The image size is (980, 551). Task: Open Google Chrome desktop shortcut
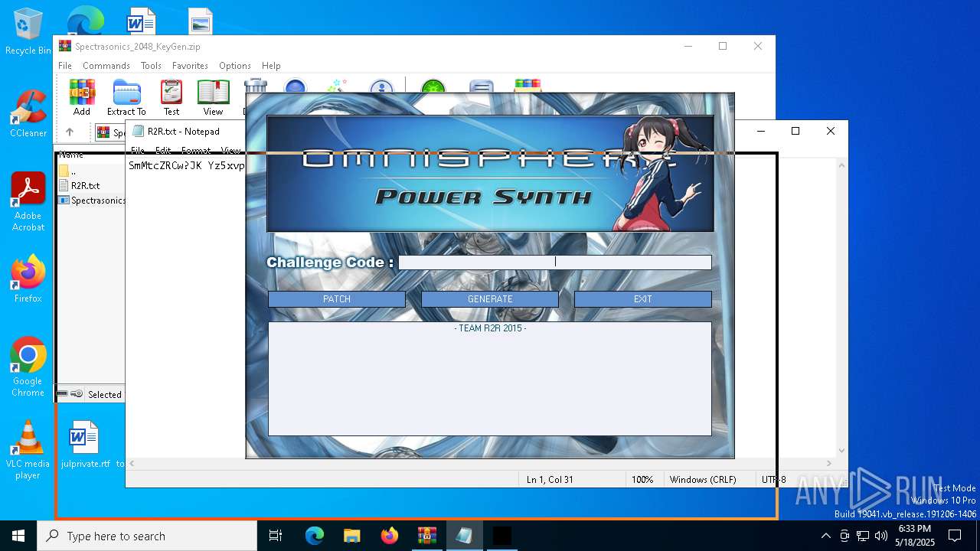[28, 367]
